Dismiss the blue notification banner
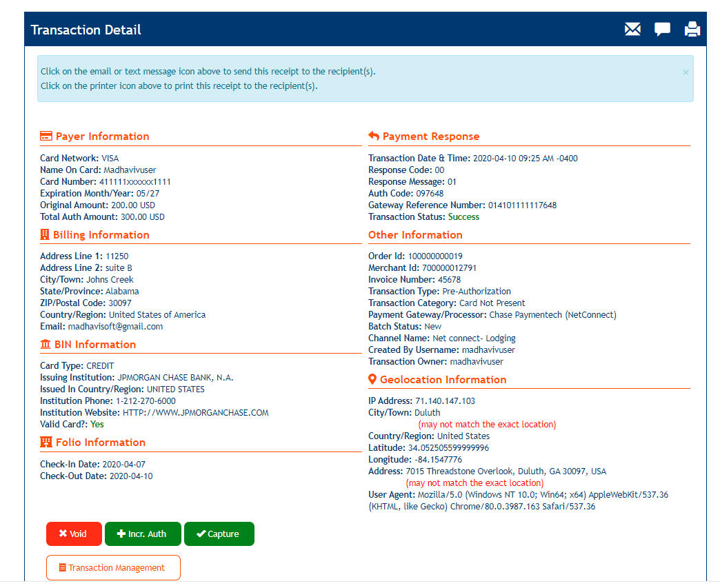Viewport: 720px width, 588px height. pyautogui.click(x=686, y=72)
